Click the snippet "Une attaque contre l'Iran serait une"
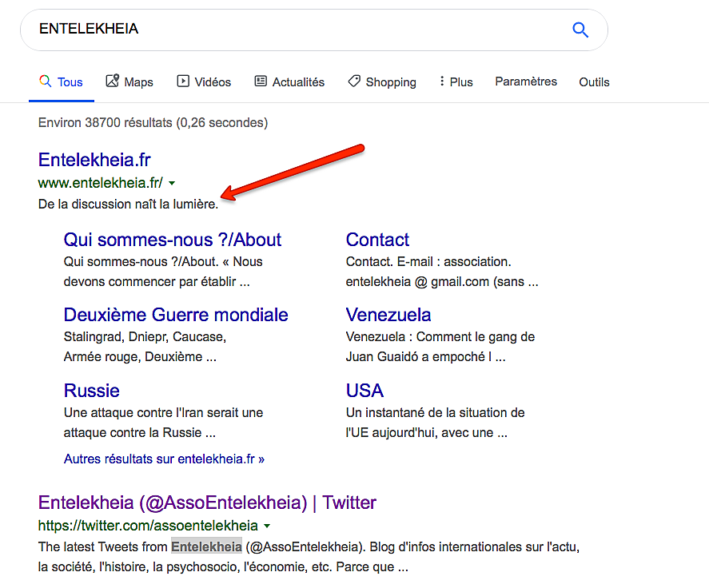 coord(164,413)
